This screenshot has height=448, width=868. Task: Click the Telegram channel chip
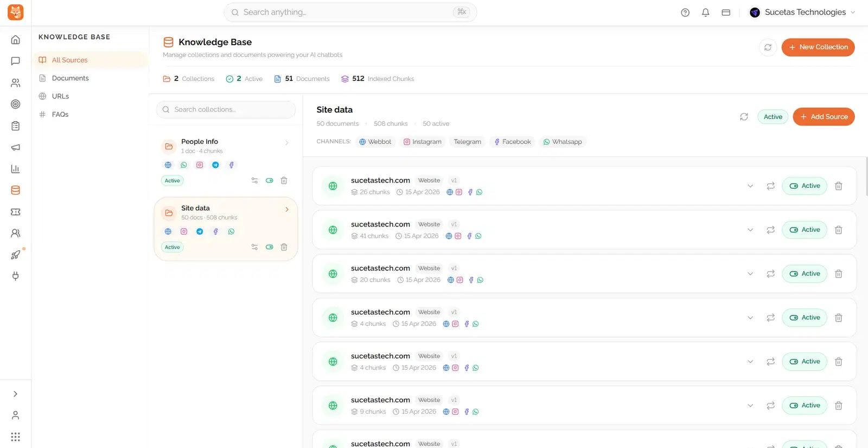tap(467, 142)
